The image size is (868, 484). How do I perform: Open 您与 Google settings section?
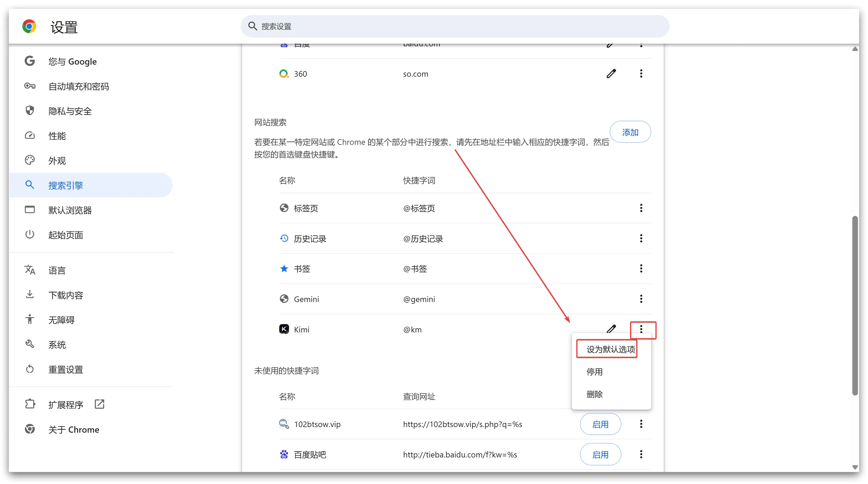pos(91,61)
